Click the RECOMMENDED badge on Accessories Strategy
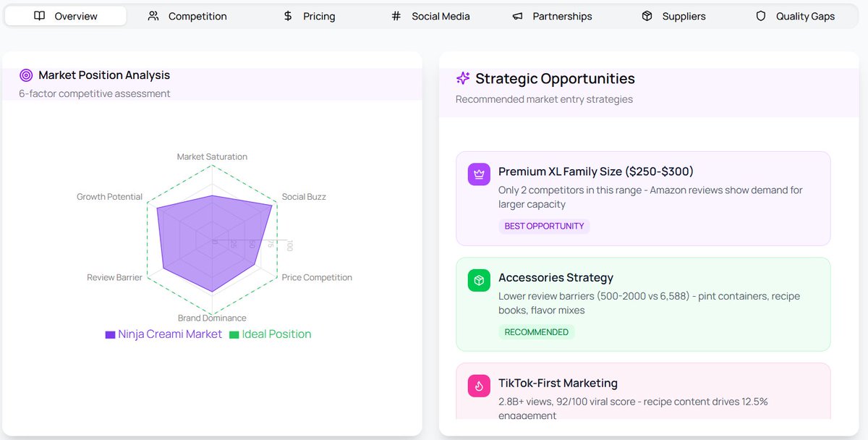Image resolution: width=868 pixels, height=440 pixels. pos(536,332)
